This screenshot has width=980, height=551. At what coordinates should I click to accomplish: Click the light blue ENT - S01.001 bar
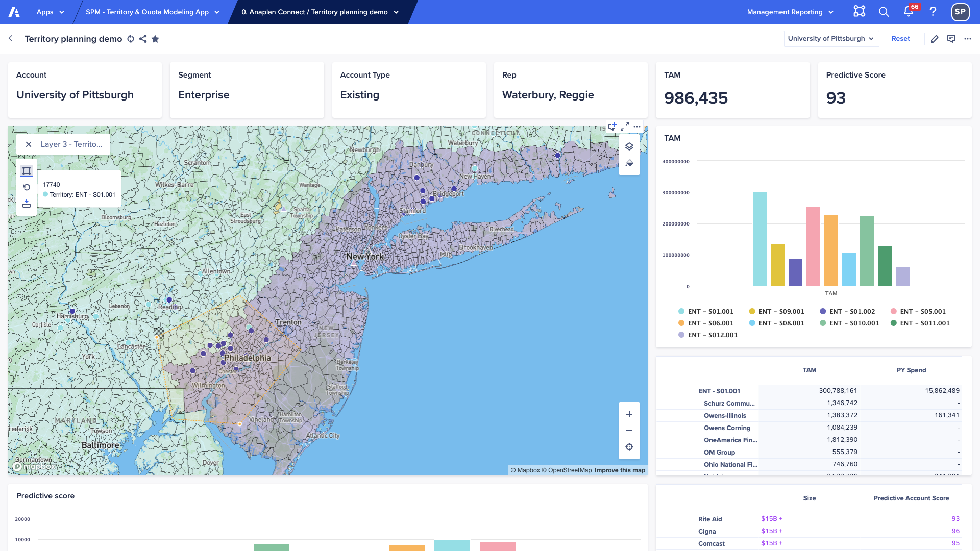click(x=759, y=239)
